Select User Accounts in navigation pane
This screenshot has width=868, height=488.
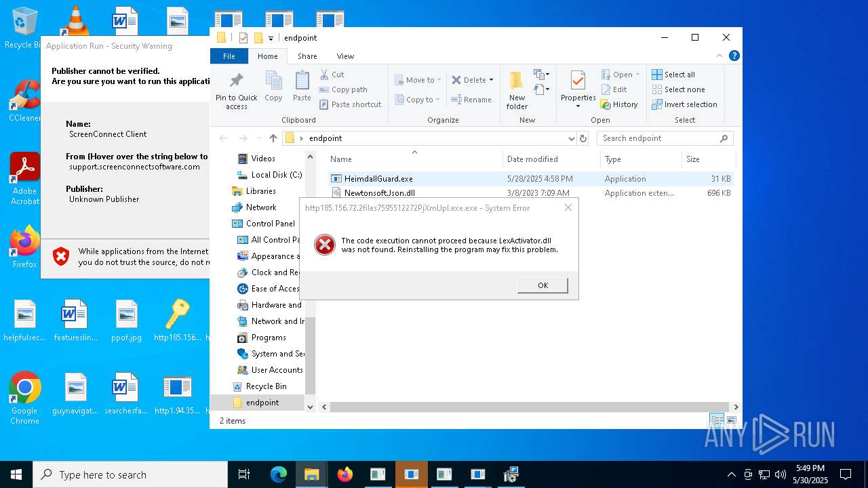(277, 370)
